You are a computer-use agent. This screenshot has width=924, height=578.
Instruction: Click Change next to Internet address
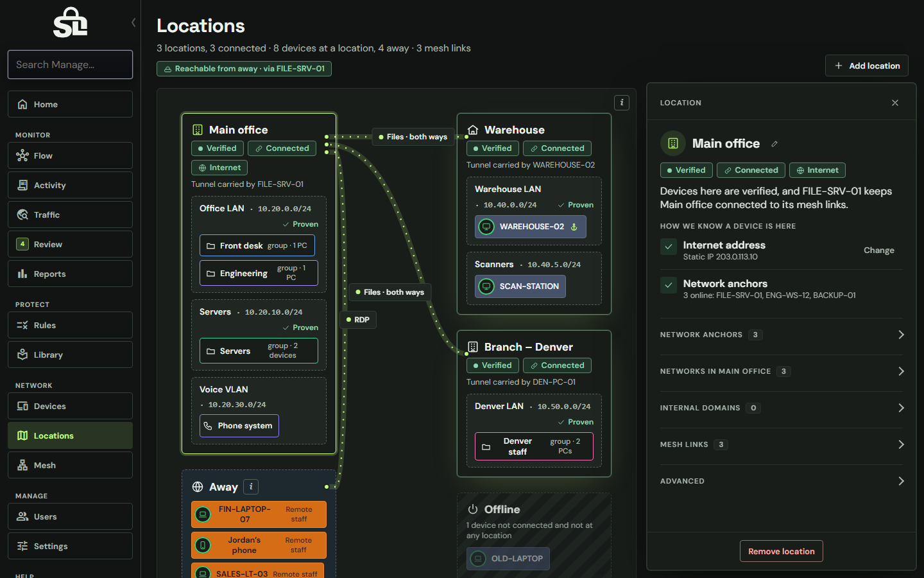(x=878, y=250)
